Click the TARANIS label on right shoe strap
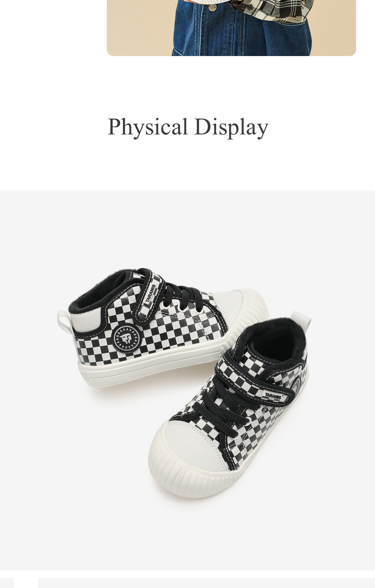This screenshot has width=375, height=588. [273, 395]
